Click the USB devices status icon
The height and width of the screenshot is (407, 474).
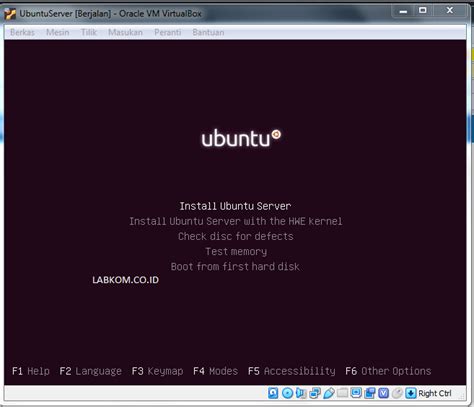click(329, 393)
